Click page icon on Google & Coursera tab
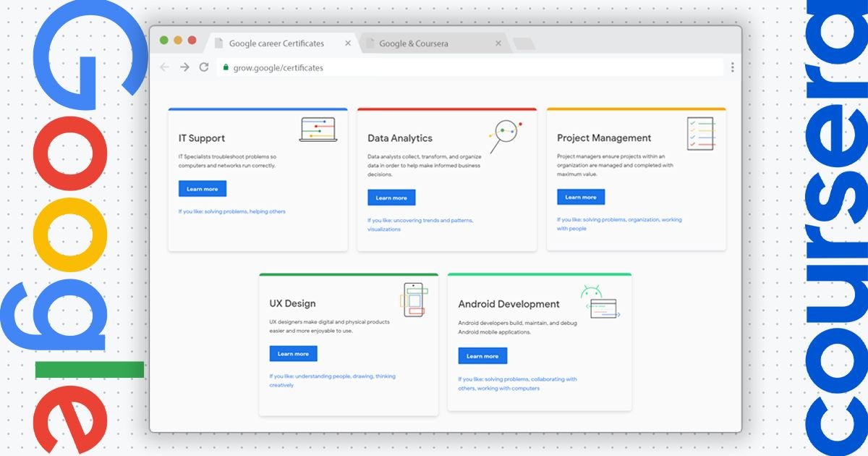Image resolution: width=868 pixels, height=456 pixels. [x=370, y=43]
